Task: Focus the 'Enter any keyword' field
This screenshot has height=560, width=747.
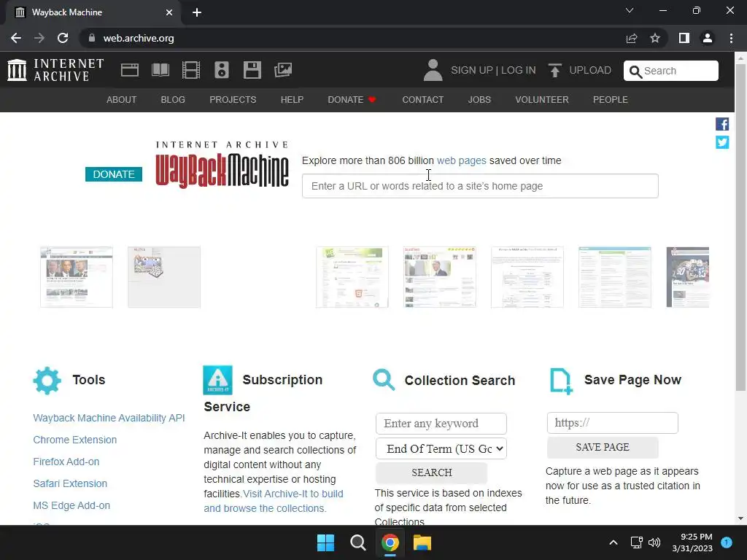Action: click(441, 424)
